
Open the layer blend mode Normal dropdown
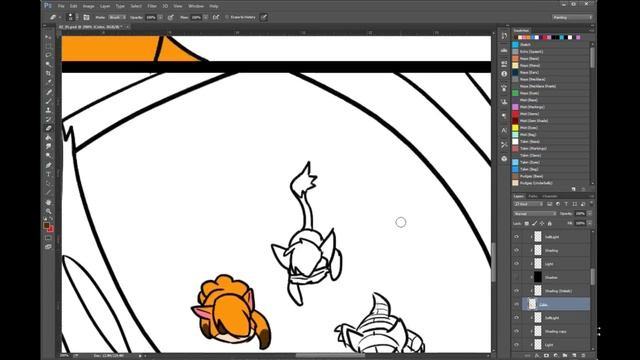[535, 213]
